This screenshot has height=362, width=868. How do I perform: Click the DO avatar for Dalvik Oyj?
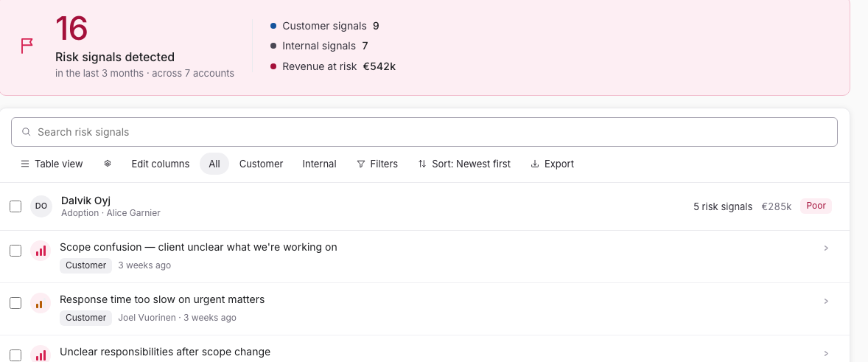pos(41,206)
